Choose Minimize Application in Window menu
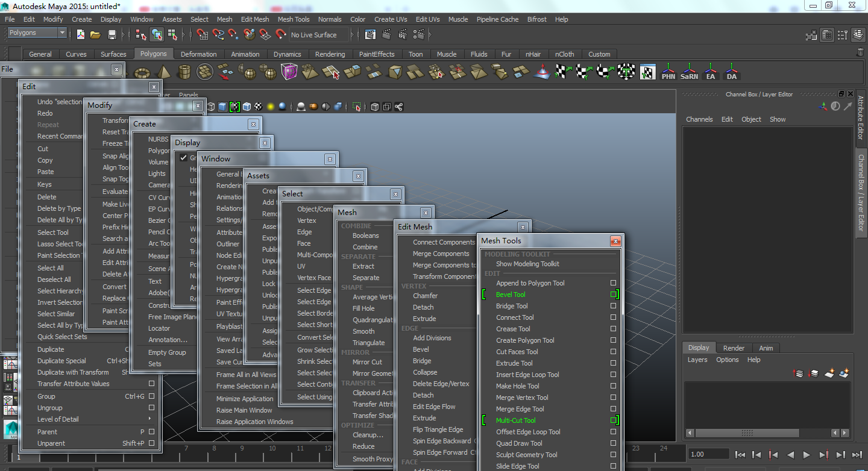Image resolution: width=868 pixels, height=471 pixels. [x=245, y=399]
